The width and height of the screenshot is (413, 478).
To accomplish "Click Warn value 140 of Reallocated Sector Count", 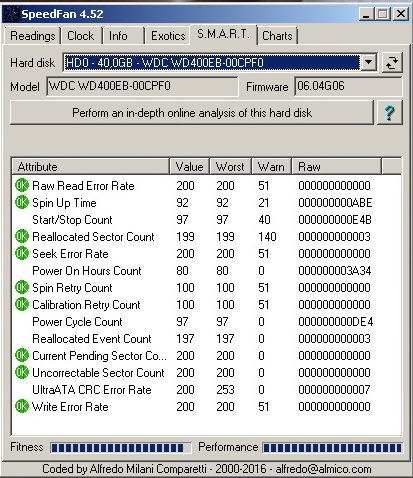I will click(267, 237).
